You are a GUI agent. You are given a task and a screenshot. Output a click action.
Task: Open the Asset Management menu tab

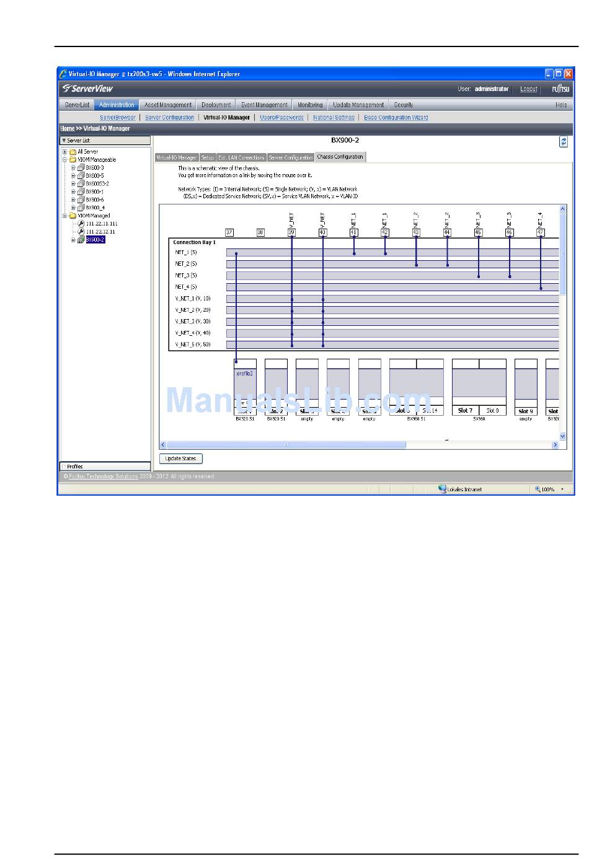tap(167, 105)
